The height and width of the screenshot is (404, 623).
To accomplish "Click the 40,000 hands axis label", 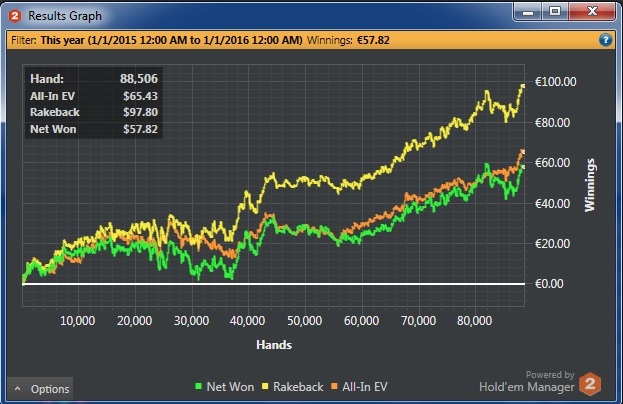I will click(248, 321).
